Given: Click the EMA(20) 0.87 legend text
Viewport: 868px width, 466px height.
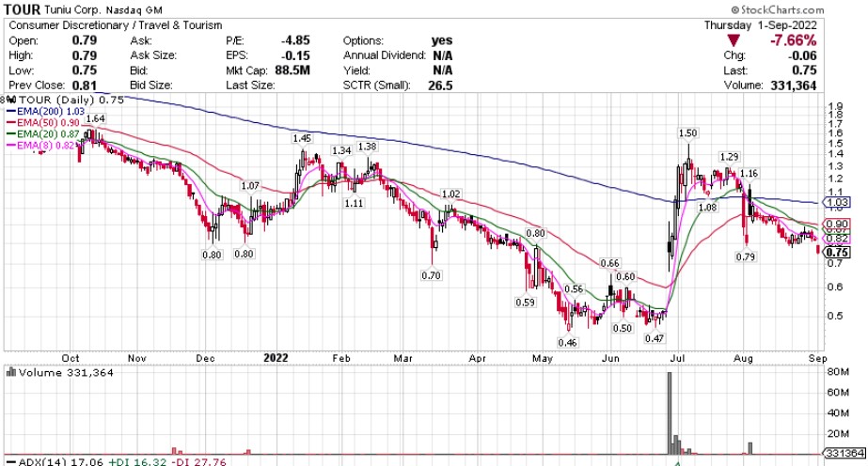Looking at the screenshot, I should 49,133.
